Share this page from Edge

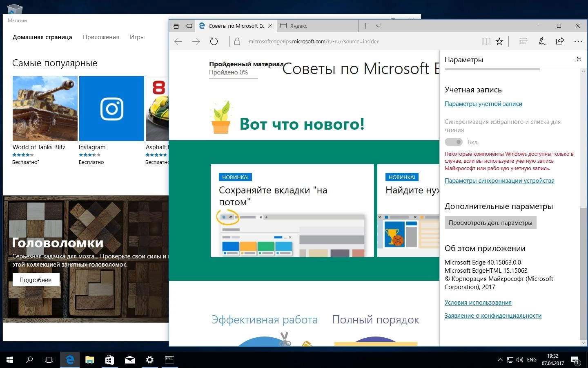pos(560,41)
